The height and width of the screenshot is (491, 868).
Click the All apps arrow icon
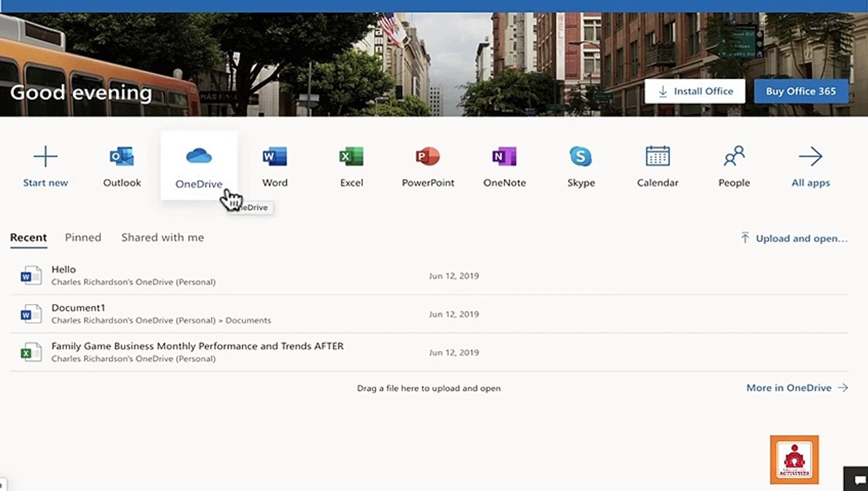pos(811,157)
